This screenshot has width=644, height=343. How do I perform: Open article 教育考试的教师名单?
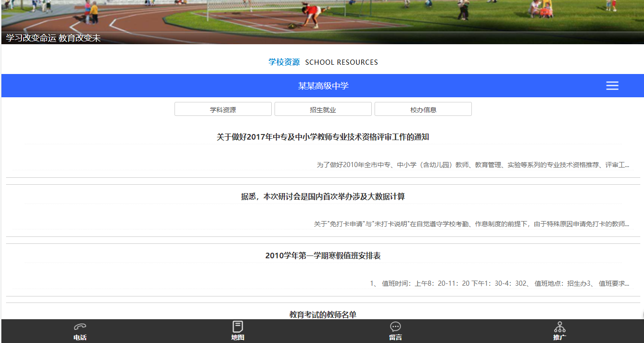pos(323,315)
